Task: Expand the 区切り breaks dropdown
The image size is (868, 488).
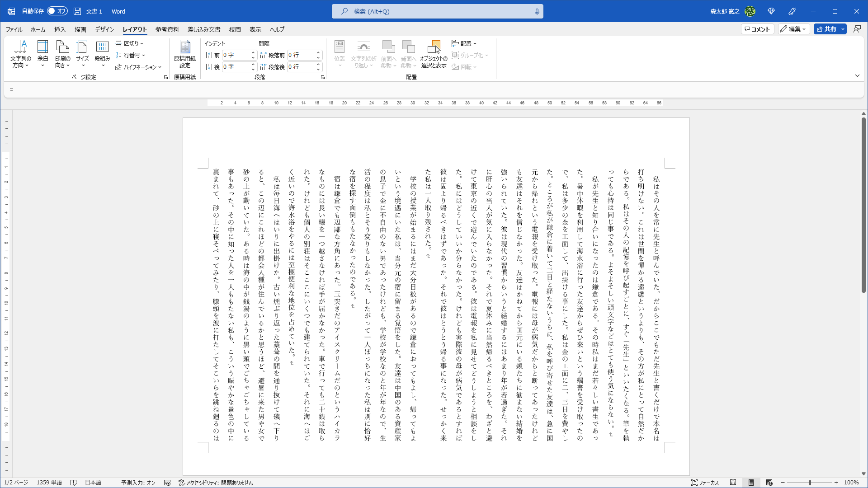Action: [x=130, y=43]
